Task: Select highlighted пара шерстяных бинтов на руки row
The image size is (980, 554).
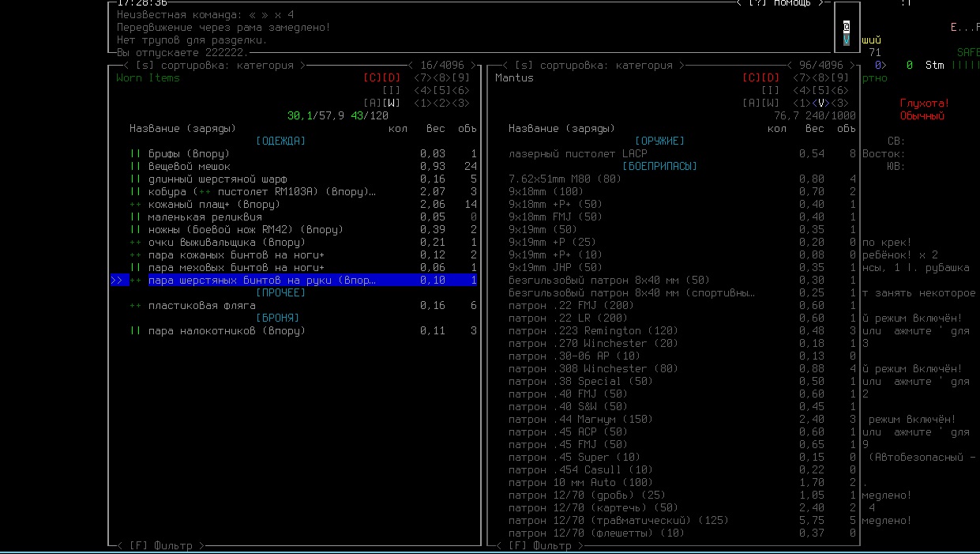Action: coord(294,281)
